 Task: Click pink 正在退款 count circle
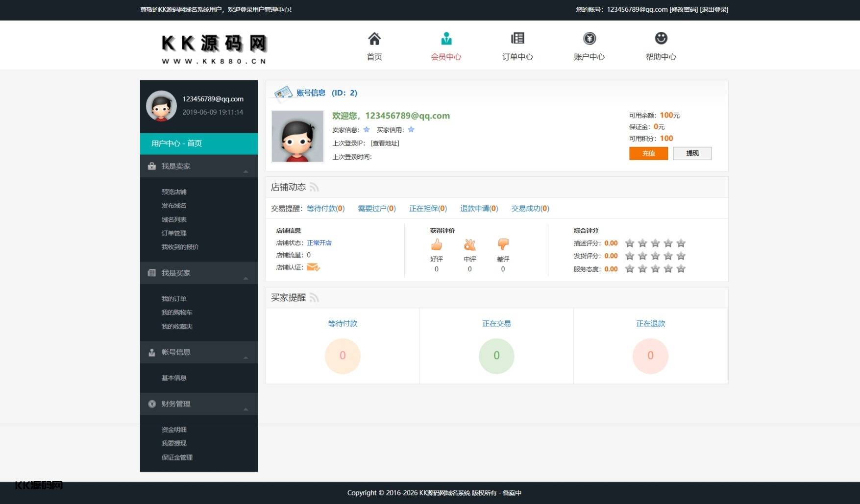650,356
